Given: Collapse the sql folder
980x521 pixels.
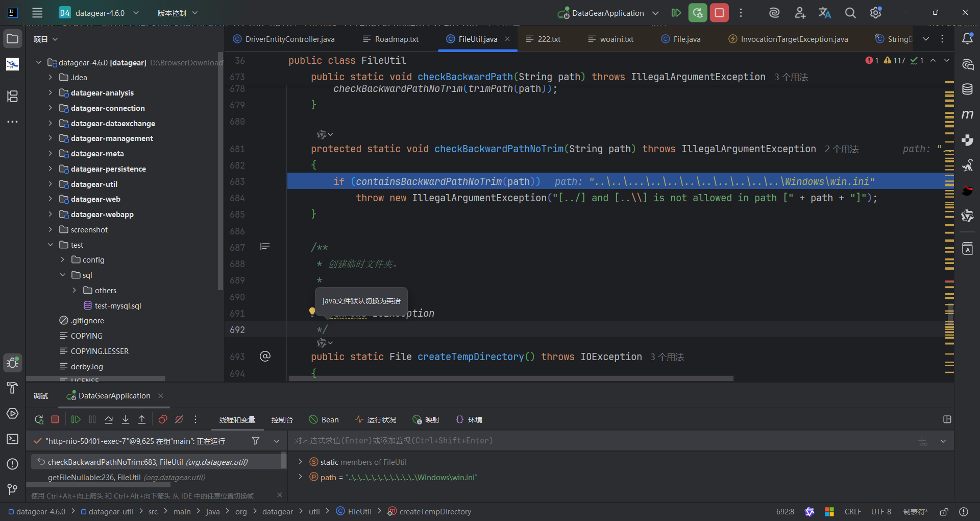Looking at the screenshot, I should [62, 275].
